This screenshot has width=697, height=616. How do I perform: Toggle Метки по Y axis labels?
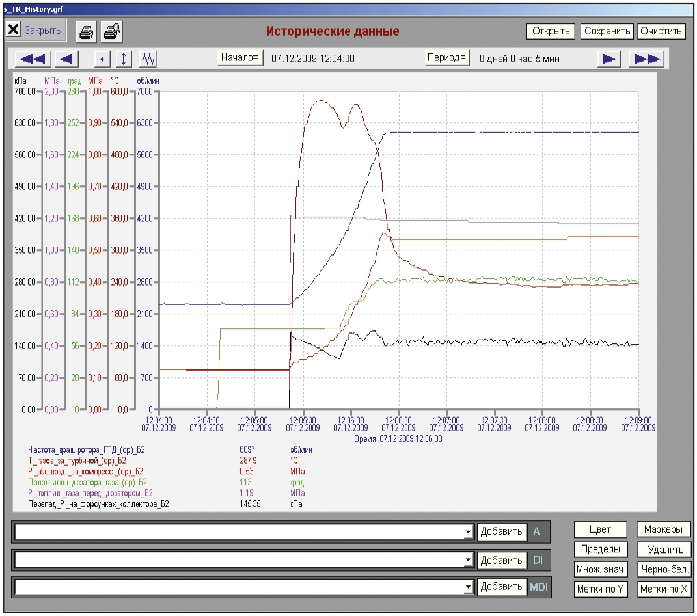(601, 589)
